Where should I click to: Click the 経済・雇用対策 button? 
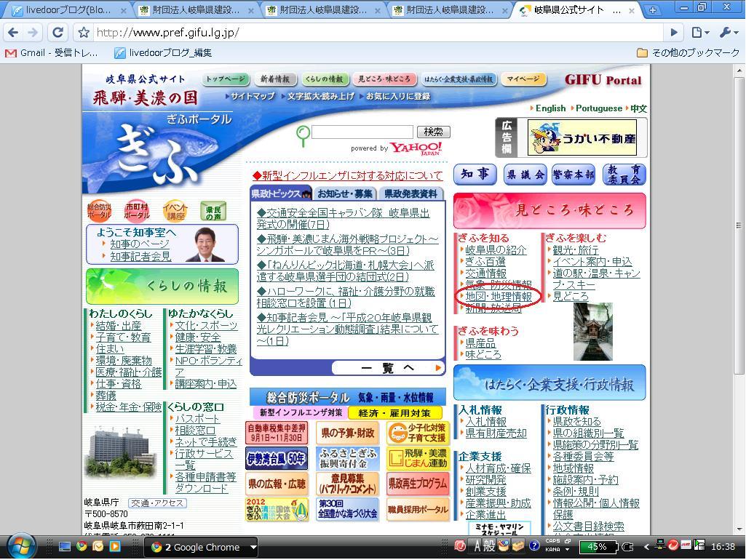click(x=394, y=412)
